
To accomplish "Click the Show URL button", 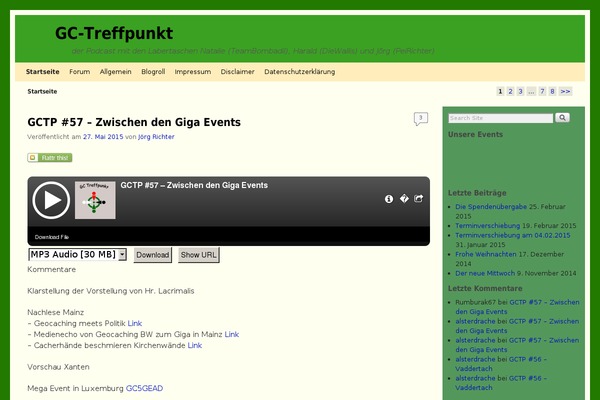I will click(x=199, y=255).
